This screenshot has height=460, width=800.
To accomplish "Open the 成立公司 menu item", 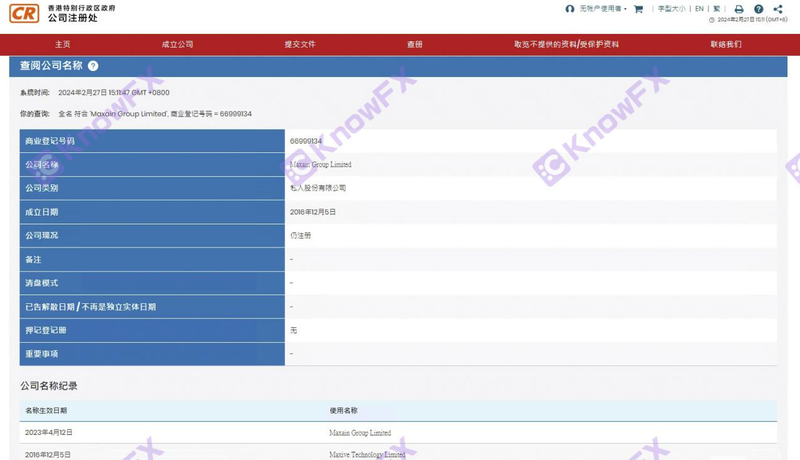I will [177, 44].
